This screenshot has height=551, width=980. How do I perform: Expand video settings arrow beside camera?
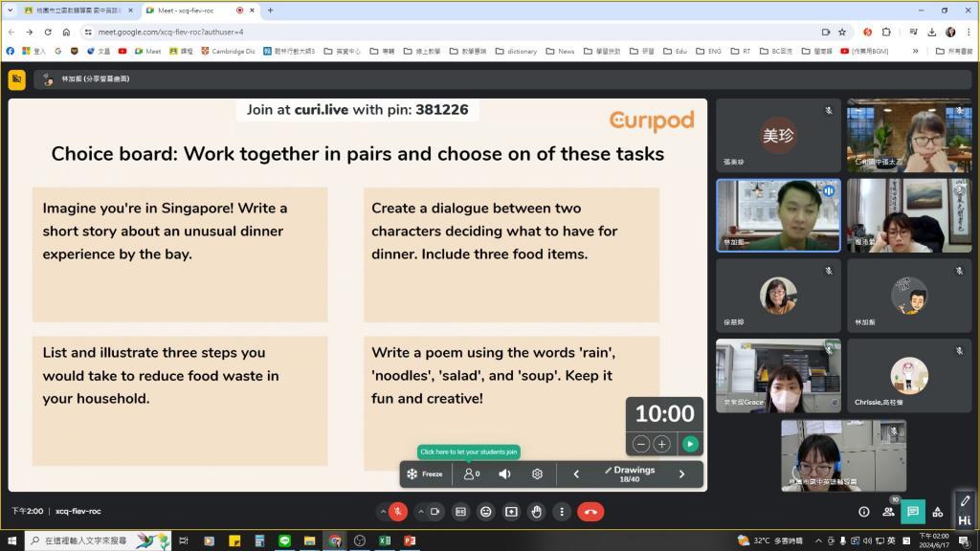[419, 512]
